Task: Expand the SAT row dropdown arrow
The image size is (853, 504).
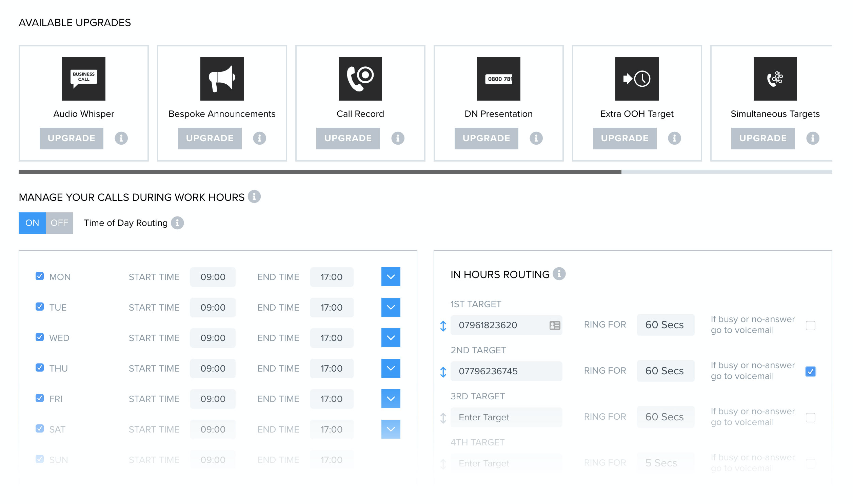Action: [391, 429]
